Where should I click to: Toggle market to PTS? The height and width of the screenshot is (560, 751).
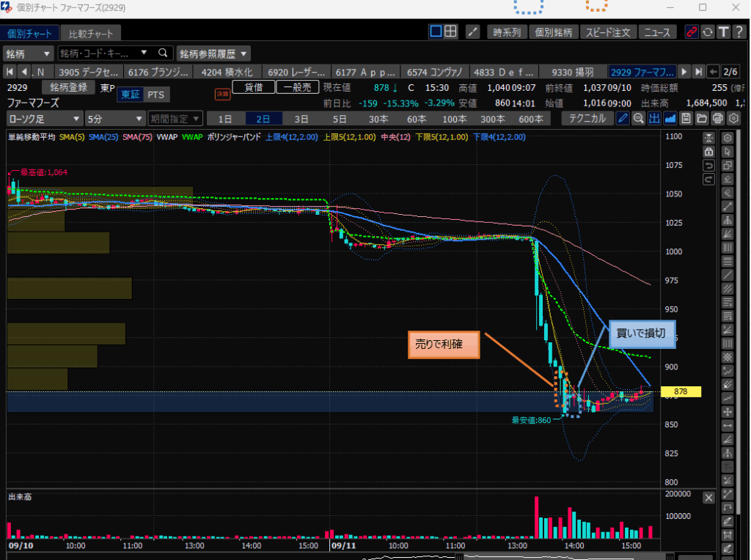pos(155,94)
